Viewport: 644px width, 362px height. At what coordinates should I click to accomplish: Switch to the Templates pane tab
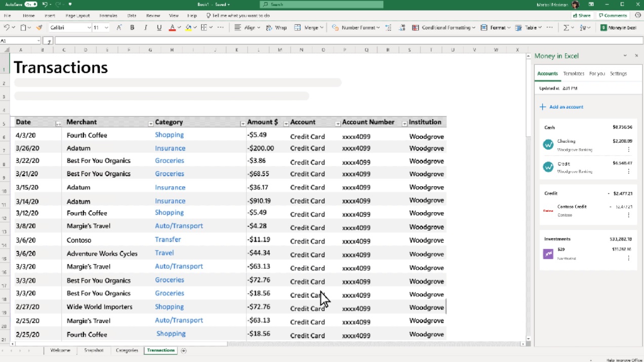(x=574, y=73)
